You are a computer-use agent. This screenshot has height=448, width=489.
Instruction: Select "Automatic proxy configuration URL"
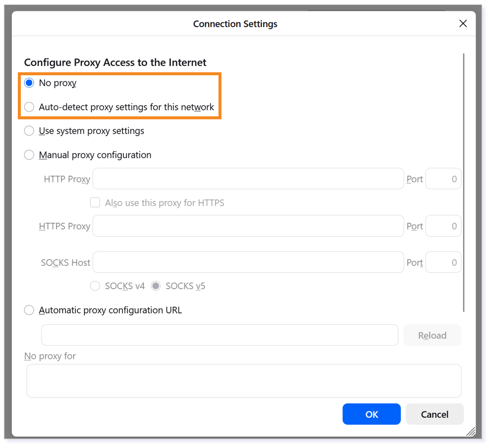coord(29,310)
